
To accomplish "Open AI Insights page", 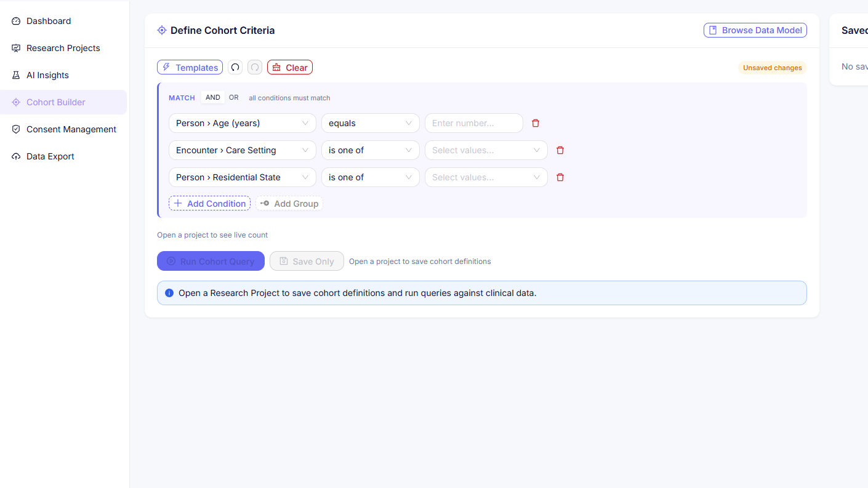I will tap(63, 75).
